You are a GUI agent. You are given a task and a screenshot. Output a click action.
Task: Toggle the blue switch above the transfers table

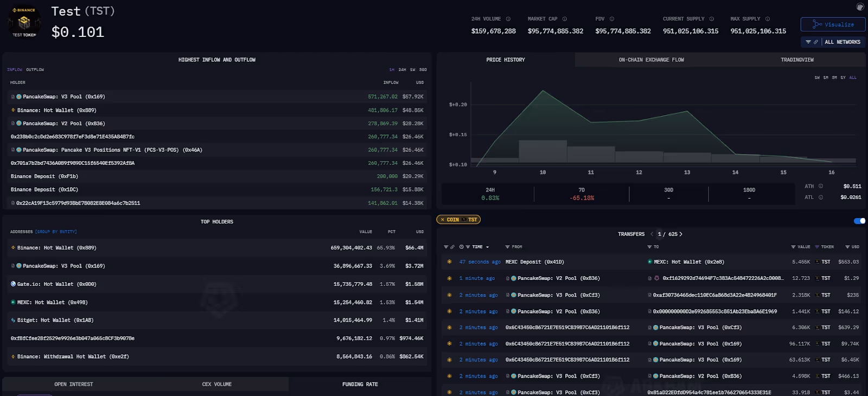[859, 221]
